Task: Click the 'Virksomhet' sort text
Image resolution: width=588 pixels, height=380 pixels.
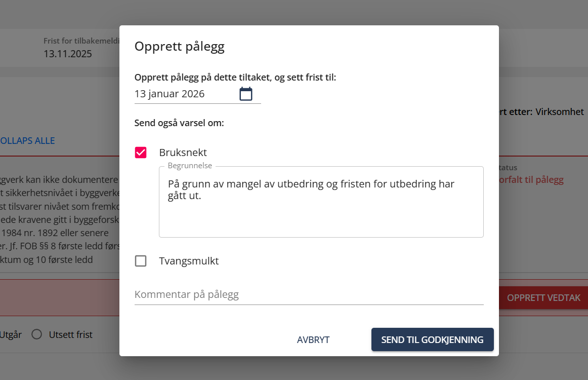Action: (x=560, y=112)
